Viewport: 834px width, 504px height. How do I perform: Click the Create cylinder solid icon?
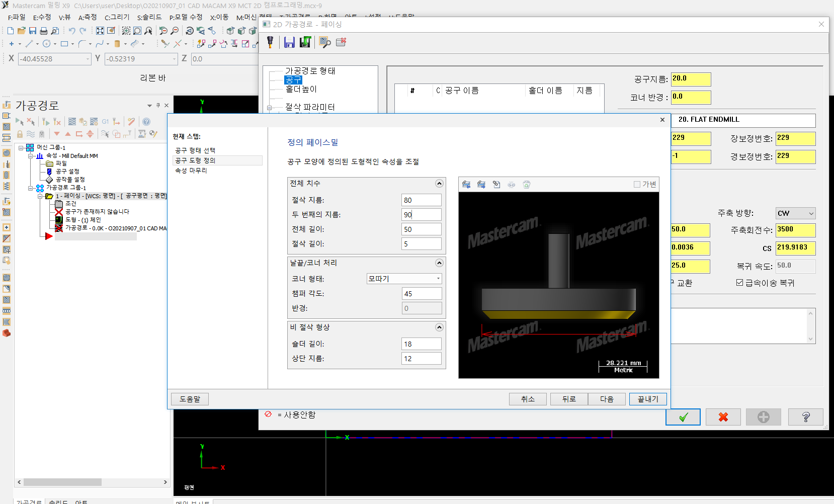pyautogui.click(x=117, y=44)
